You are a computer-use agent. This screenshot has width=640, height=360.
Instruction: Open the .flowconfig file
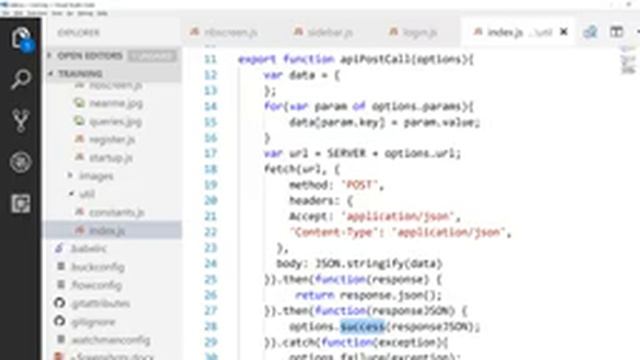(96, 285)
